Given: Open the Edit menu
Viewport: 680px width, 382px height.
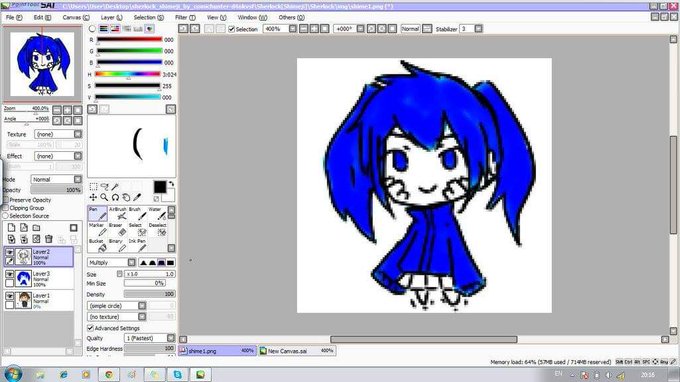Looking at the screenshot, I should tap(42, 17).
